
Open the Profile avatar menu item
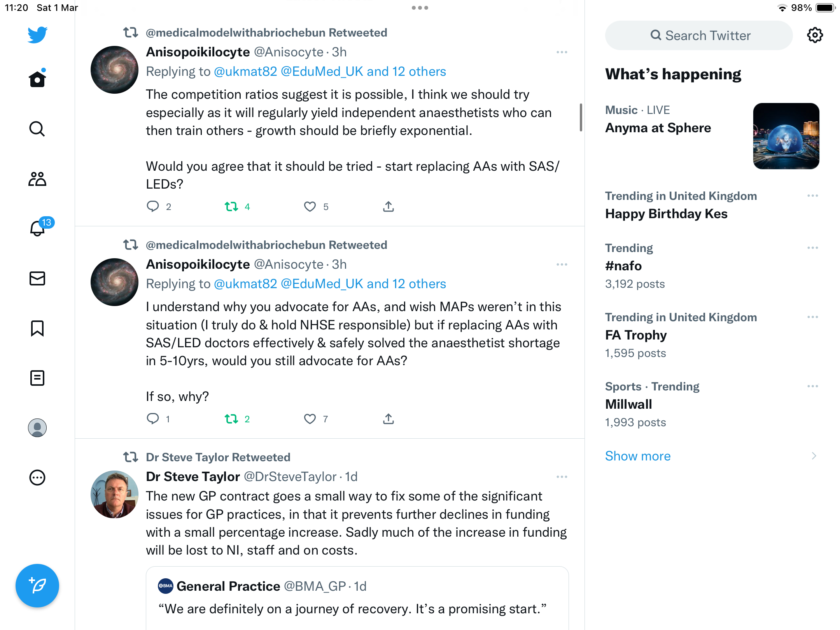(x=37, y=428)
